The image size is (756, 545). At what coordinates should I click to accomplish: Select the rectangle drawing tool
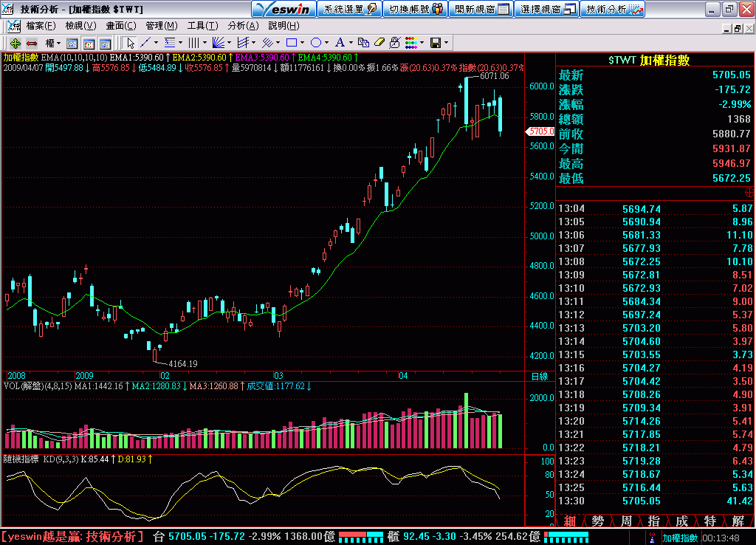coord(292,43)
